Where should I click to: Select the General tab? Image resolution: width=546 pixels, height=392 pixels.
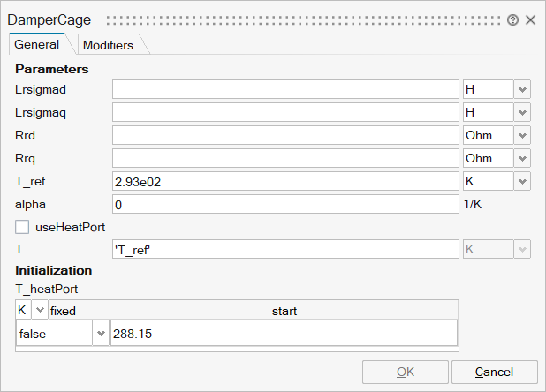click(37, 44)
